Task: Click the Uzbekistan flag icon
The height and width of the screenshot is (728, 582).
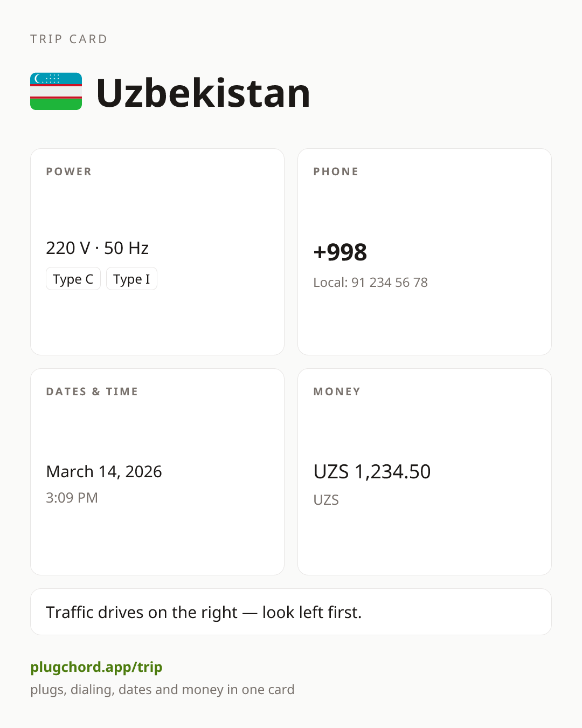Action: (x=56, y=92)
